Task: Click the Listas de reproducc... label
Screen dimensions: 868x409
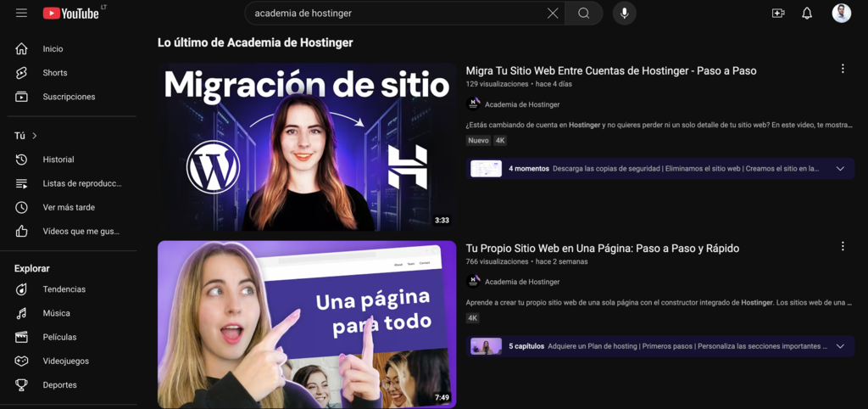Action: [x=82, y=183]
